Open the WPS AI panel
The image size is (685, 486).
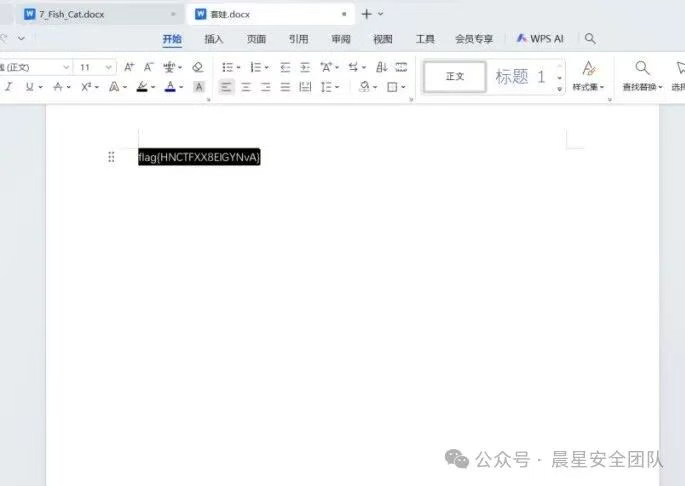[x=540, y=38]
